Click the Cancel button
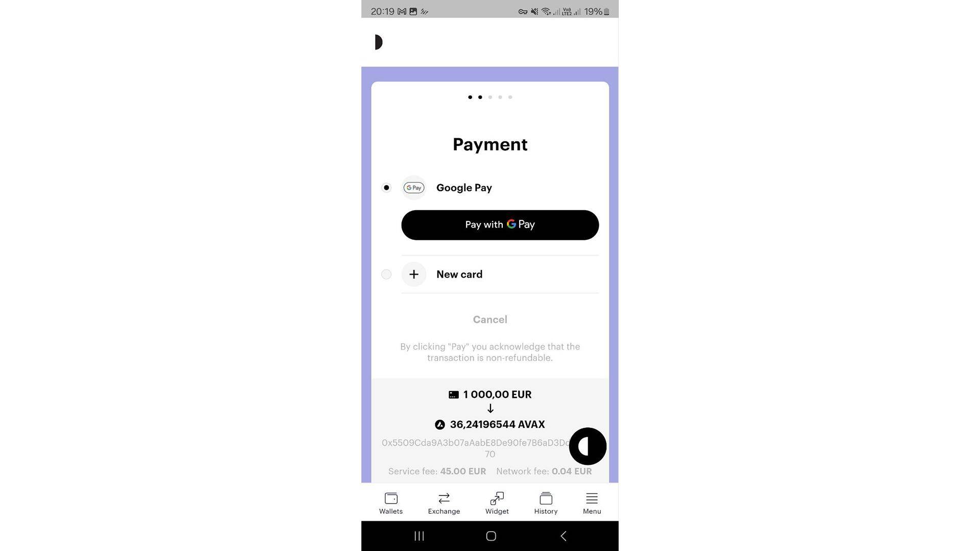 pos(489,319)
